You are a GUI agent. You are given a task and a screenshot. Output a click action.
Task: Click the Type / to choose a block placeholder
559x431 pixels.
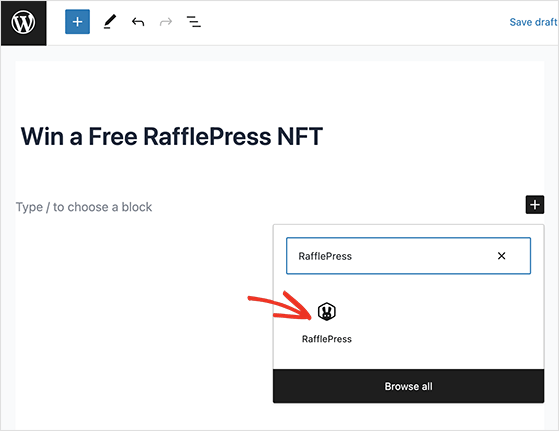[84, 207]
